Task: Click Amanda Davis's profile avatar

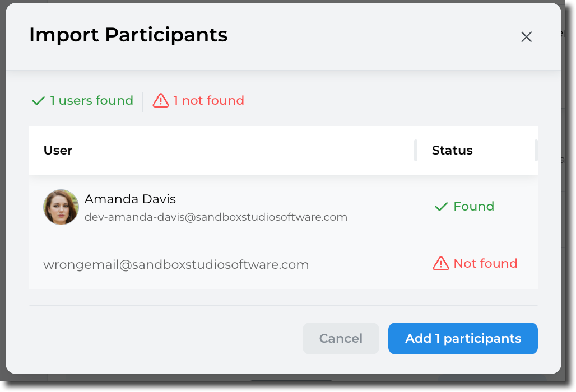Action: pyautogui.click(x=61, y=207)
